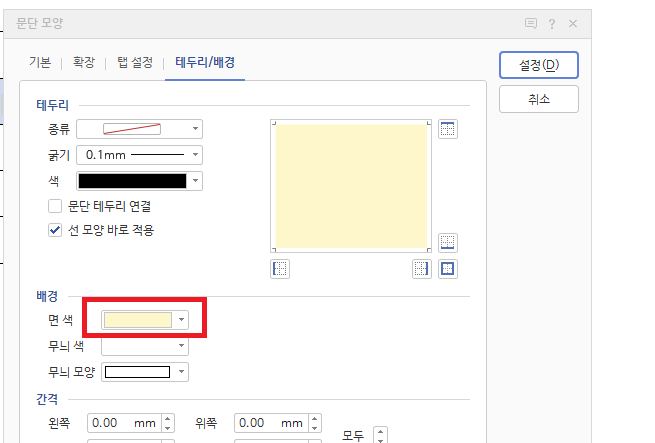Uncheck 선 모양 바로 적용 checkbox
The width and height of the screenshot is (655, 443).
pos(56,229)
